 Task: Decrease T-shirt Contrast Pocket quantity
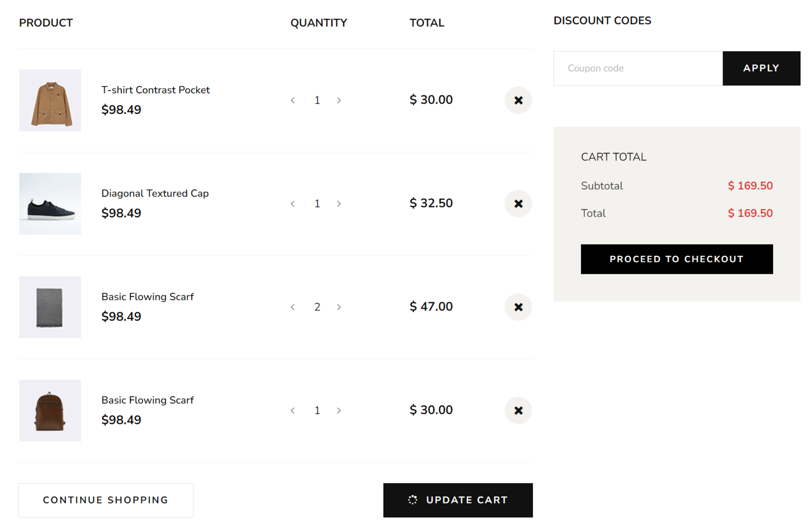point(293,100)
